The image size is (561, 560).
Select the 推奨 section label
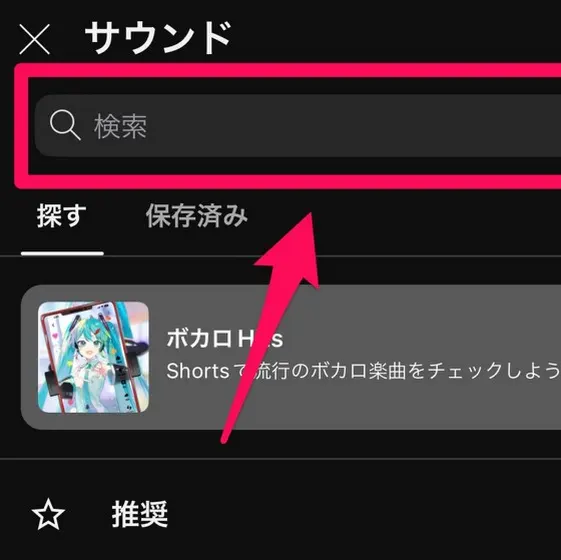point(140,514)
